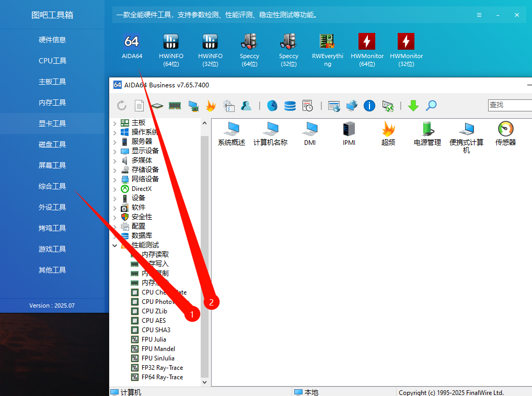This screenshot has height=396, width=532.
Task: Select 显卡工具 in toolbox sidebar
Action: coord(52,123)
